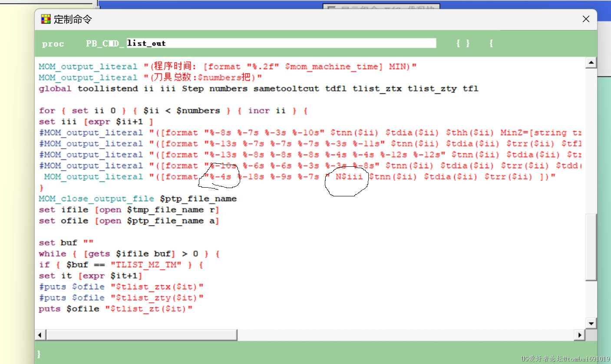Click commented line ending with '%-12s %-12s'

[310, 155]
